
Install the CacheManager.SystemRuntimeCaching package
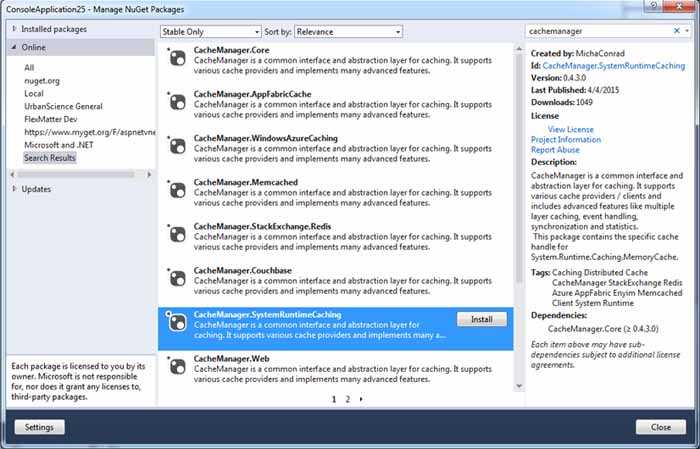point(482,319)
